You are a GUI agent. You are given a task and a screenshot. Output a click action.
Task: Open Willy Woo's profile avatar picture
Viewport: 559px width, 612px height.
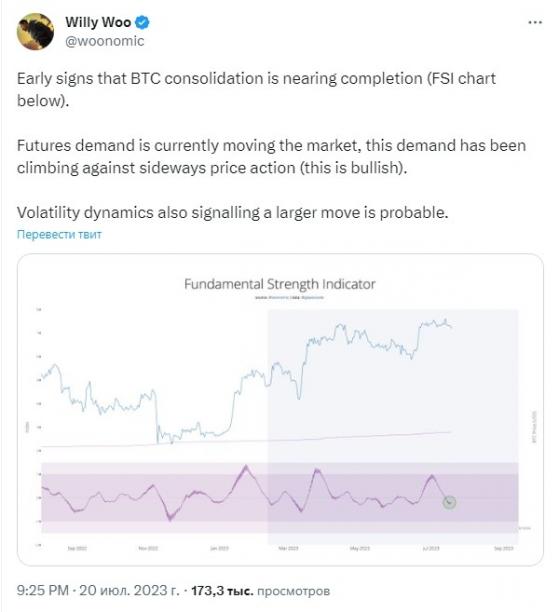pyautogui.click(x=36, y=32)
